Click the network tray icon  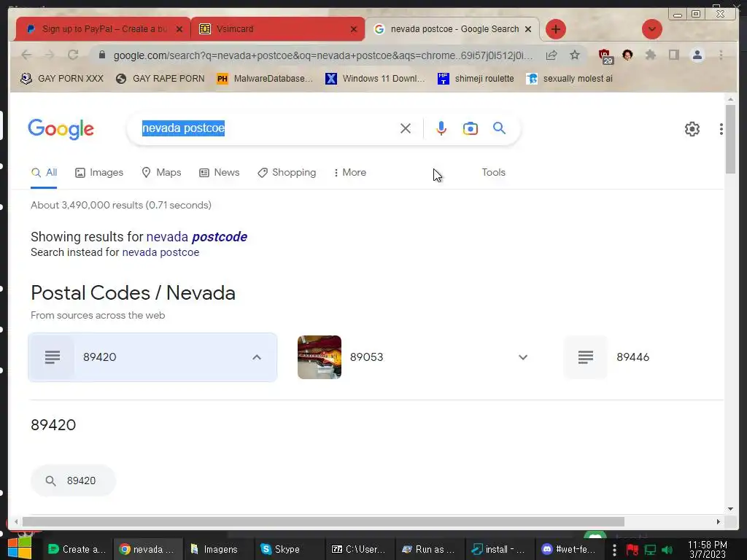pyautogui.click(x=650, y=550)
